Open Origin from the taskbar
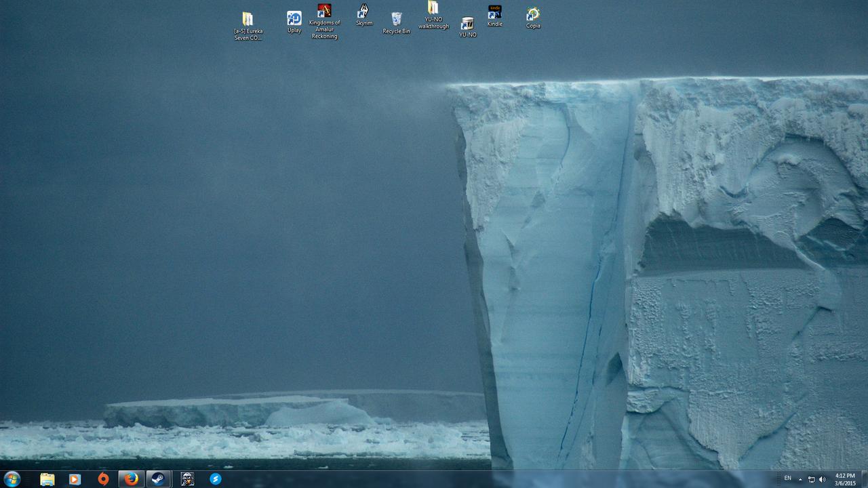This screenshot has height=488, width=868. click(x=103, y=479)
